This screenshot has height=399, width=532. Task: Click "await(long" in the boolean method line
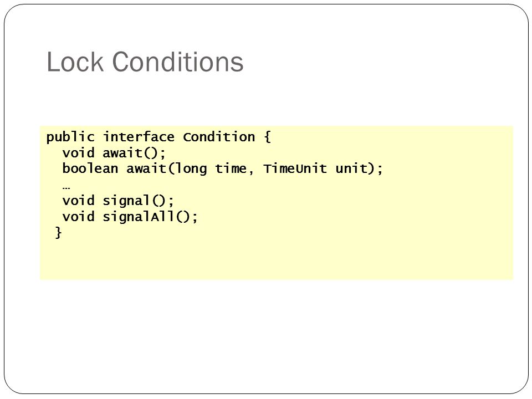click(167, 168)
